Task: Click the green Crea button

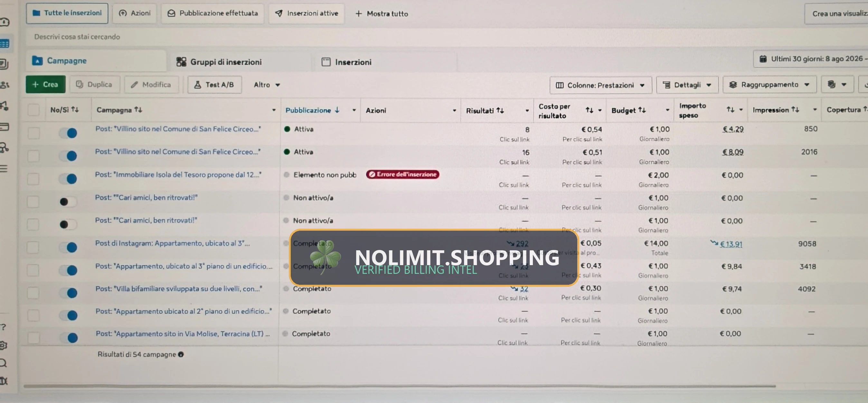Action: 45,84
